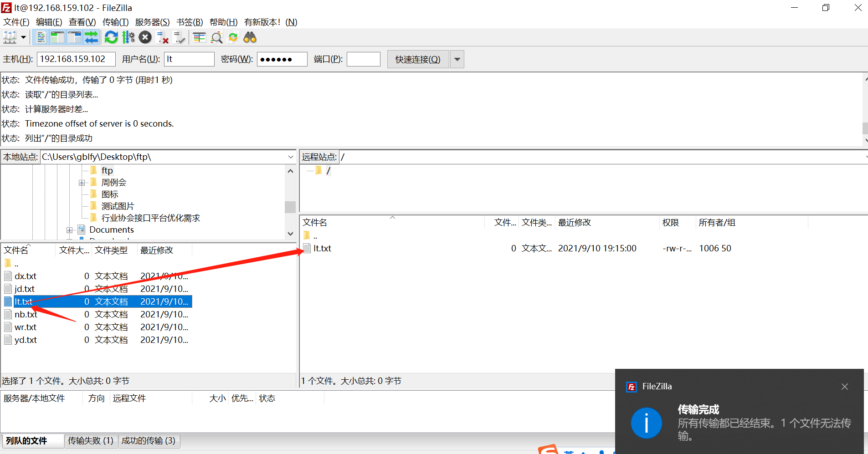This screenshot has width=868, height=454.
Task: Expand the Documents folder node
Action: click(x=69, y=230)
